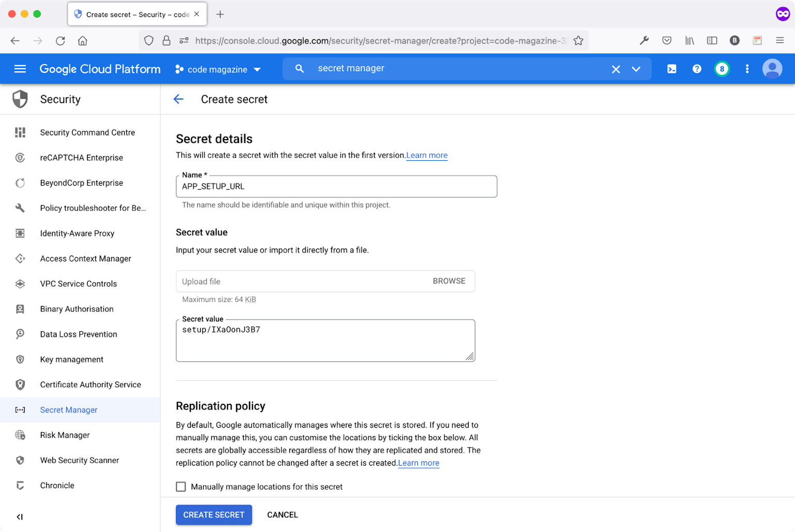This screenshot has width=795, height=532.
Task: Enable manually manage locations for this secret
Action: [x=181, y=487]
